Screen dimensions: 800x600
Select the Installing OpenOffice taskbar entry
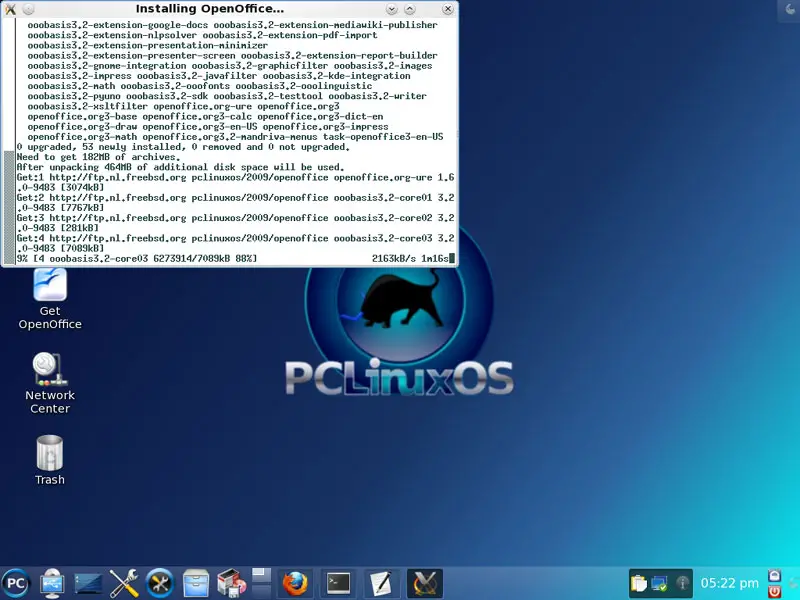(x=424, y=583)
